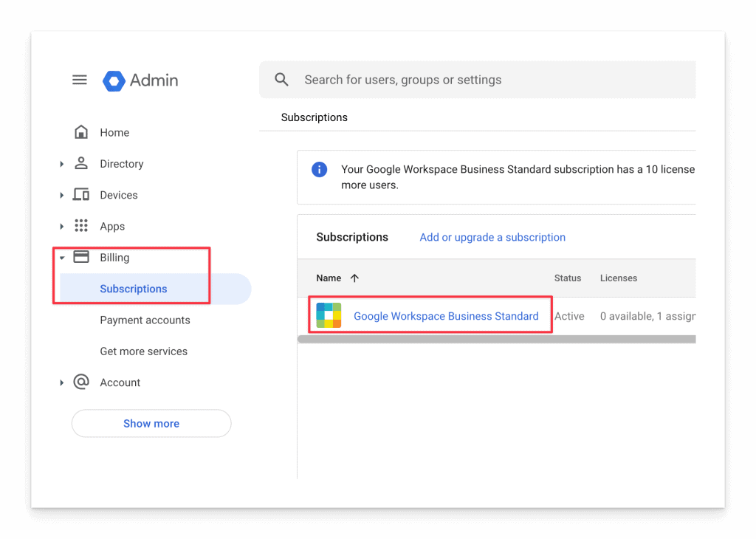Viewport: 756px width, 539px height.
Task: Click the Active status cell
Action: [x=569, y=316]
